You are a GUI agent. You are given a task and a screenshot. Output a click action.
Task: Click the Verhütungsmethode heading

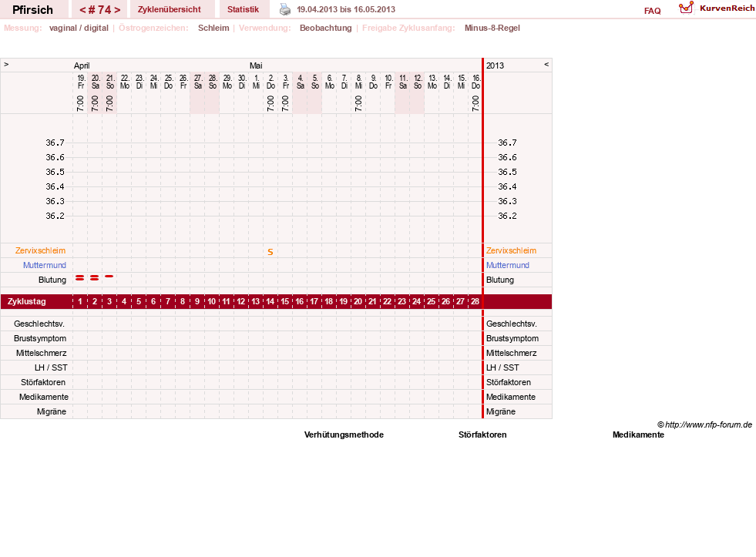point(344,435)
